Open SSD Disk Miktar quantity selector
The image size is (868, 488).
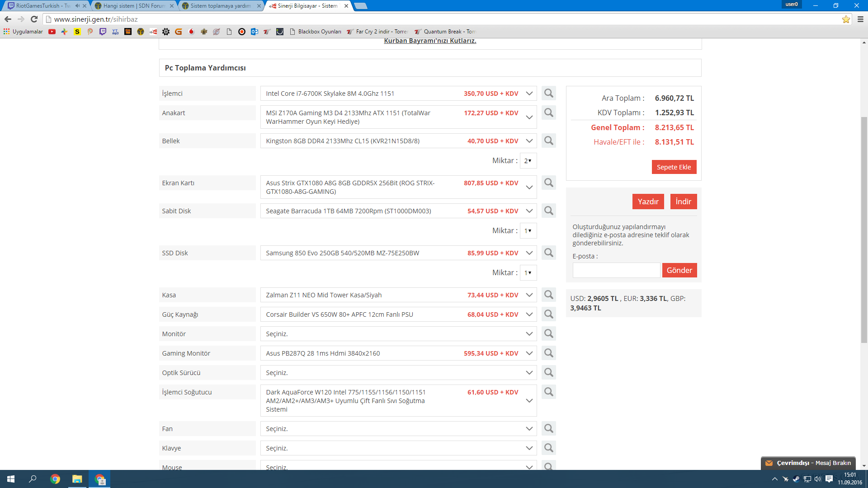(x=528, y=273)
